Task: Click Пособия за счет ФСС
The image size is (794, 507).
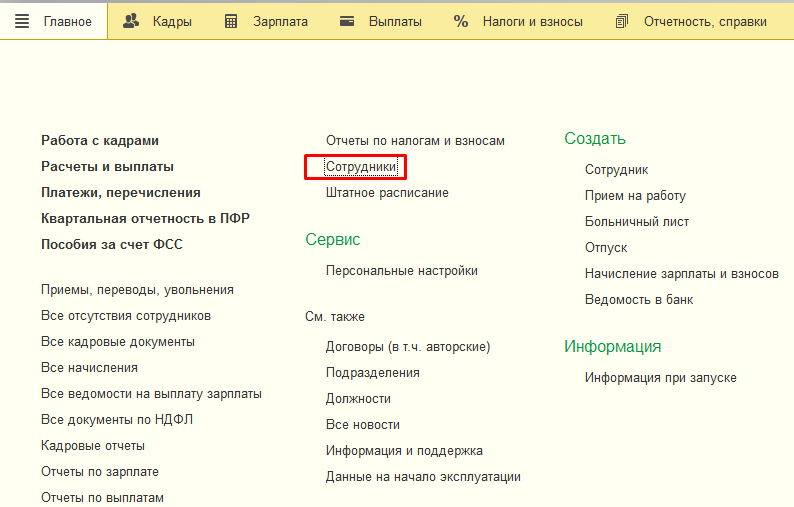Action: click(112, 245)
